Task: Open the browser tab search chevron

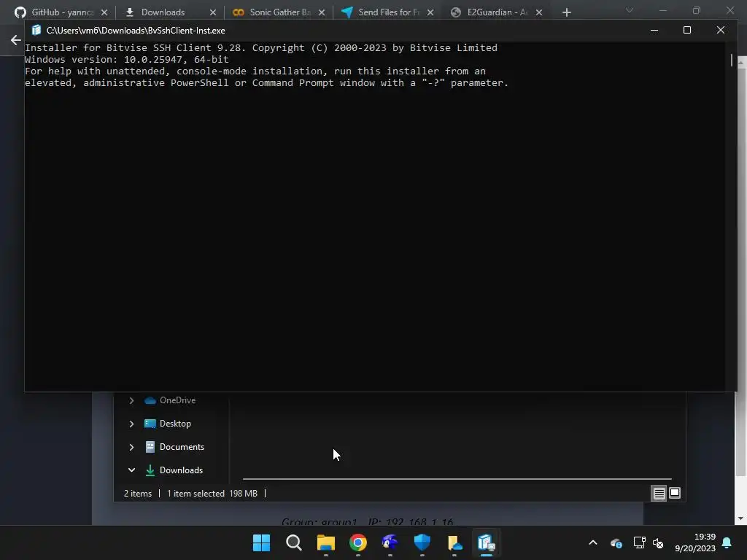Action: (630, 10)
